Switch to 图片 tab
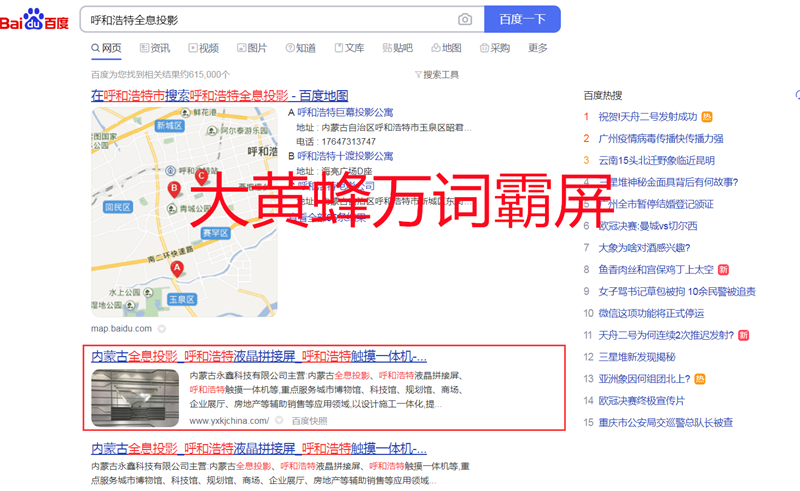This screenshot has height=491, width=800. click(x=252, y=48)
